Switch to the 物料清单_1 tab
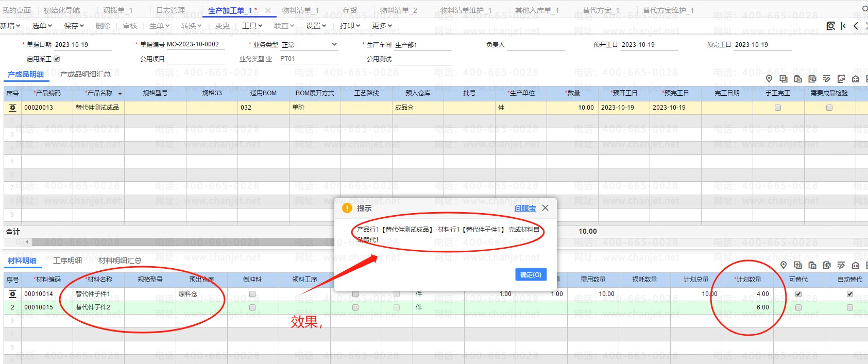Image resolution: width=868 pixels, height=364 pixels. (x=300, y=10)
